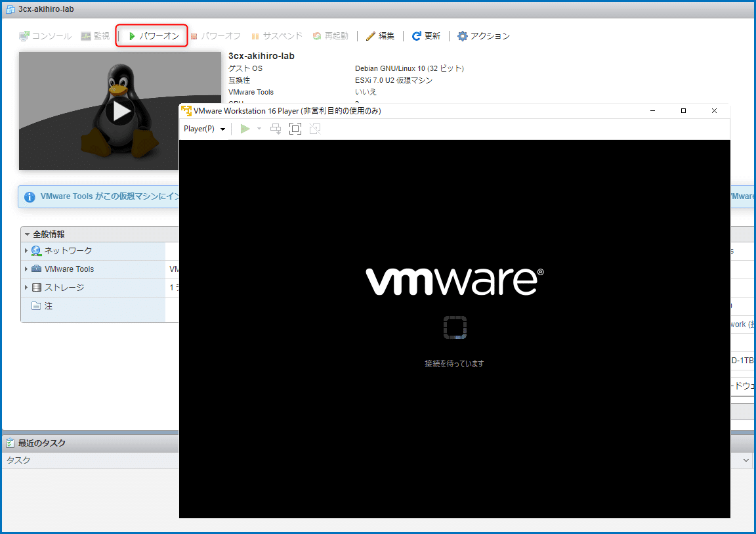Click the 接続を待っています status text

click(x=454, y=364)
